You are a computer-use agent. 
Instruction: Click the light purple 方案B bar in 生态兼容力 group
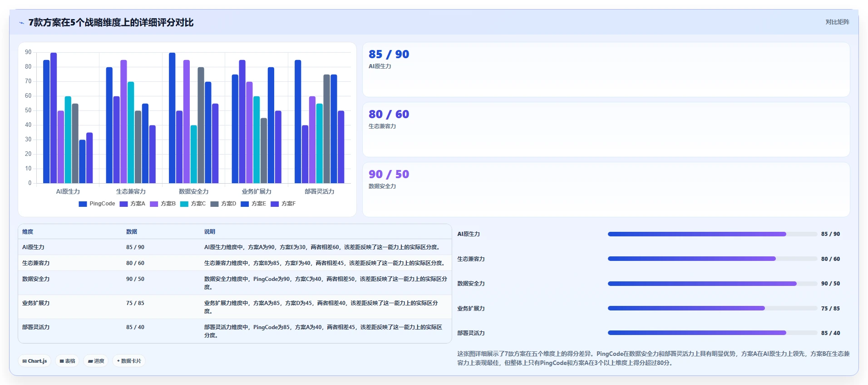pos(123,122)
